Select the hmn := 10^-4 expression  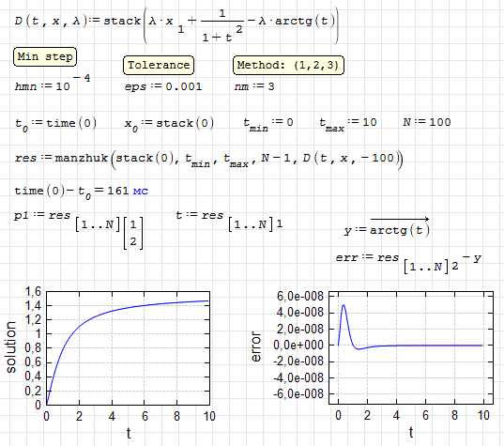[x=53, y=83]
